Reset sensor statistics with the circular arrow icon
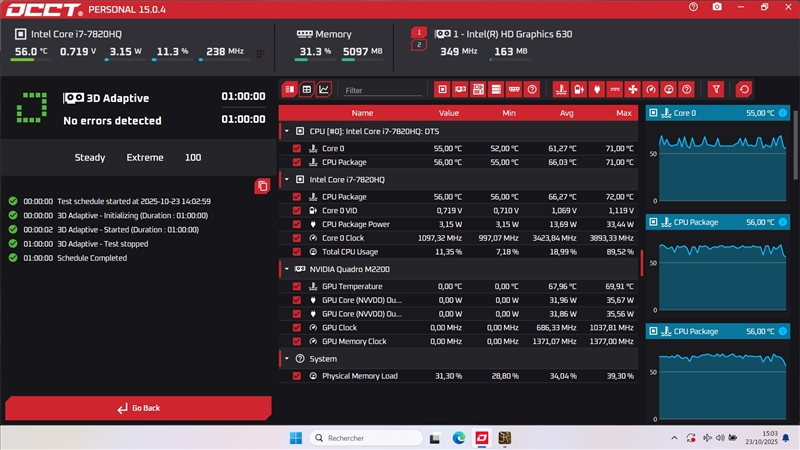The image size is (800, 450). 744,90
